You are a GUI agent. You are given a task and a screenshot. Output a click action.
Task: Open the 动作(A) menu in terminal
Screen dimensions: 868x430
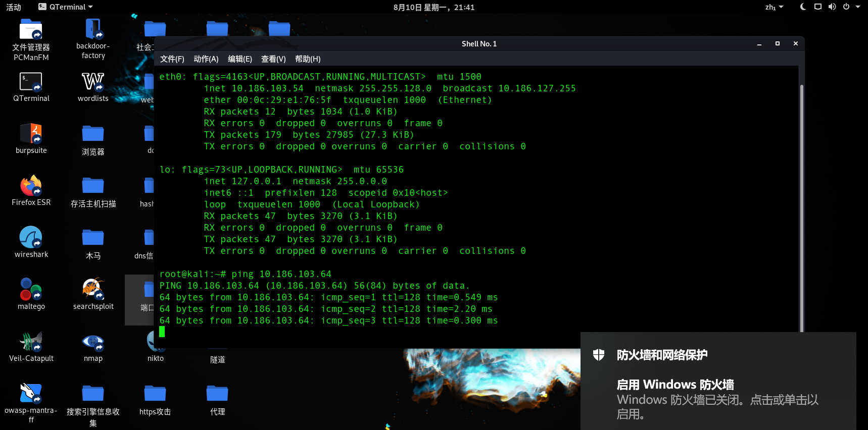point(206,59)
